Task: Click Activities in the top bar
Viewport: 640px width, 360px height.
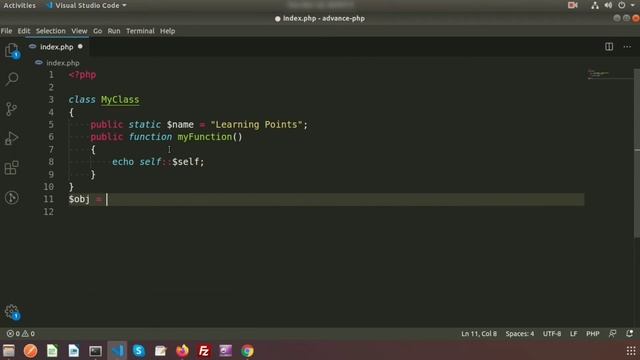Action: coord(19,5)
